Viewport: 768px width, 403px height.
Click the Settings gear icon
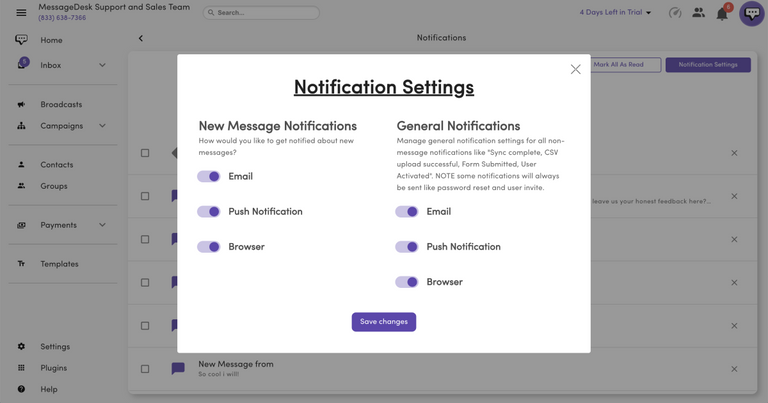pos(21,346)
